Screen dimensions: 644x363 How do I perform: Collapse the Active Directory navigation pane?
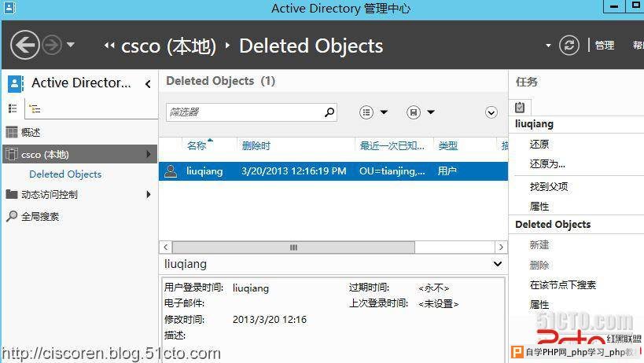tap(149, 84)
